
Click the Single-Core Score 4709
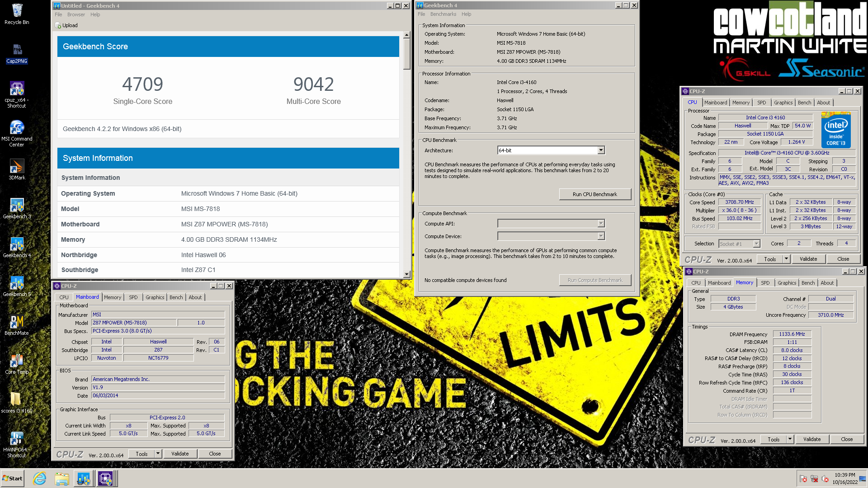(x=142, y=84)
